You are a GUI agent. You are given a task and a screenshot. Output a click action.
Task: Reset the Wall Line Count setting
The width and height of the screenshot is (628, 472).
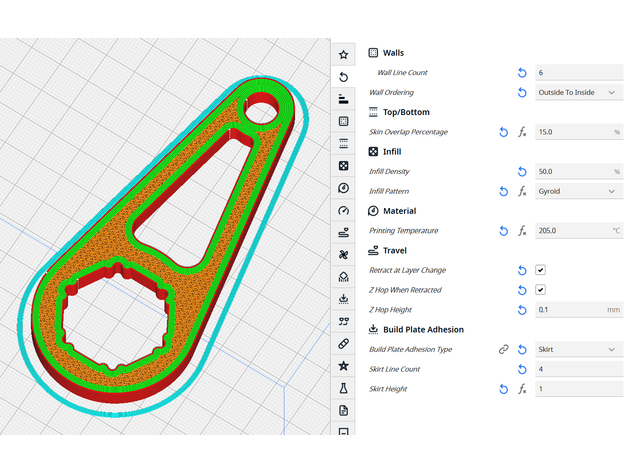(521, 73)
